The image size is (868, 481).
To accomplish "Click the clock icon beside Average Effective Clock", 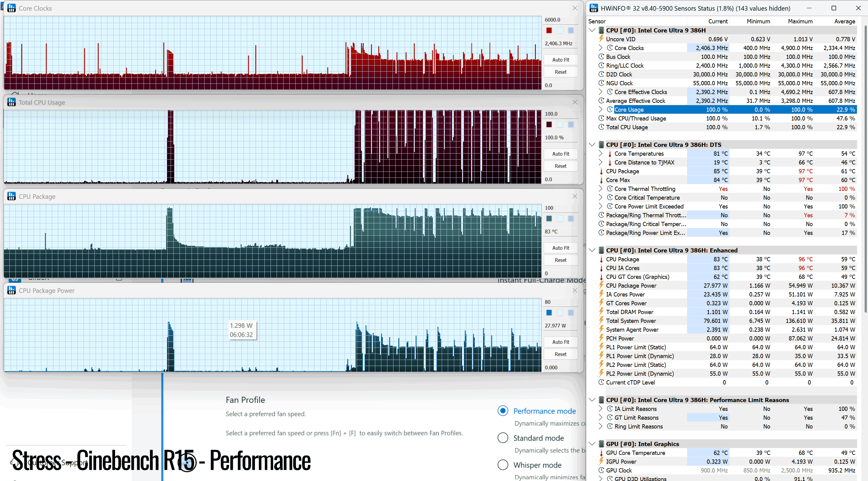I will (601, 101).
